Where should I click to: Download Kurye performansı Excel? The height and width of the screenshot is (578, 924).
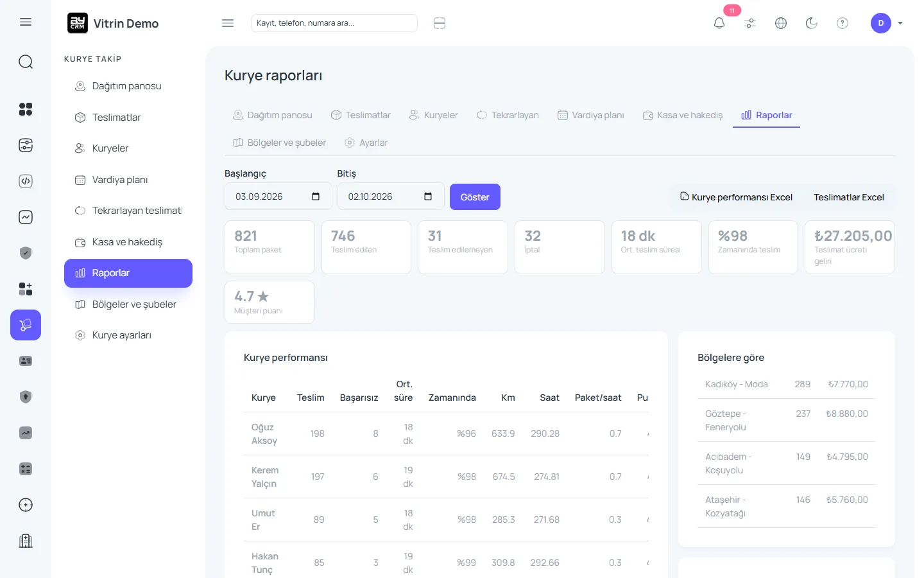pos(736,197)
